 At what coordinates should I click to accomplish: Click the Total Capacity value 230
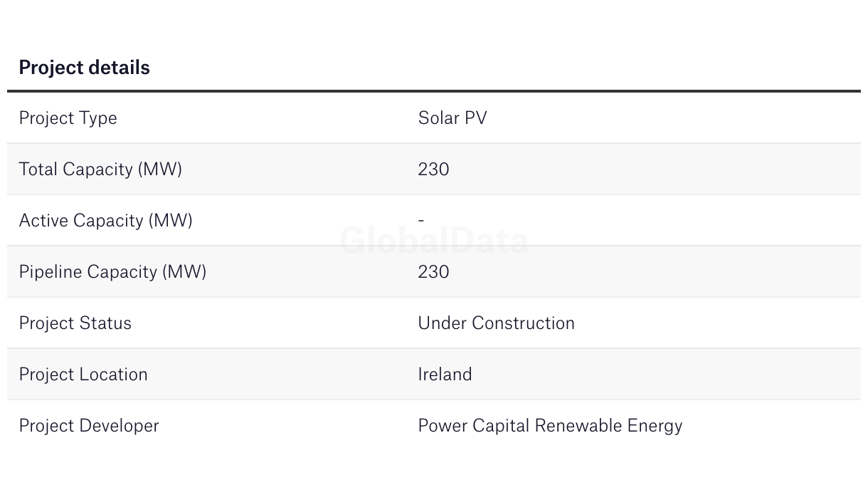pos(433,169)
